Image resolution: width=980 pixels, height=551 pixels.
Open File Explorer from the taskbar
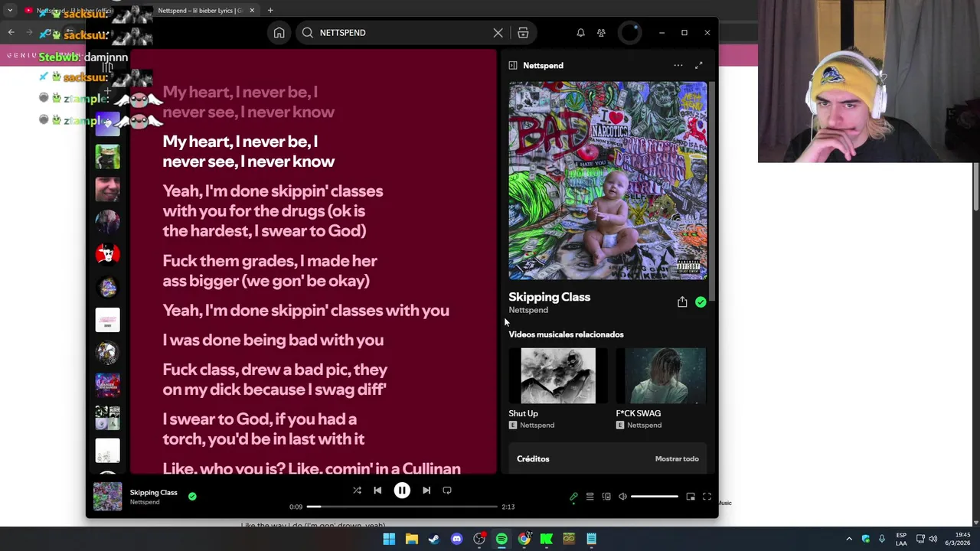coord(411,539)
